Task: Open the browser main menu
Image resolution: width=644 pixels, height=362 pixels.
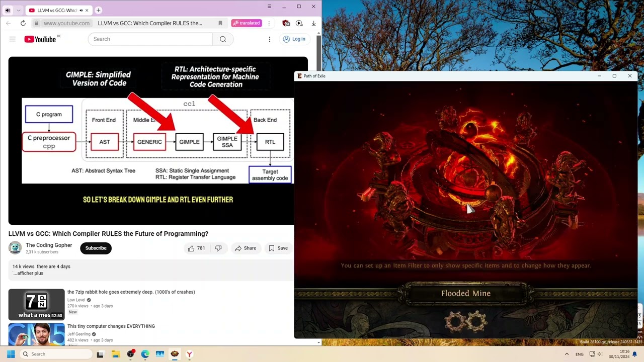Action: [269, 7]
